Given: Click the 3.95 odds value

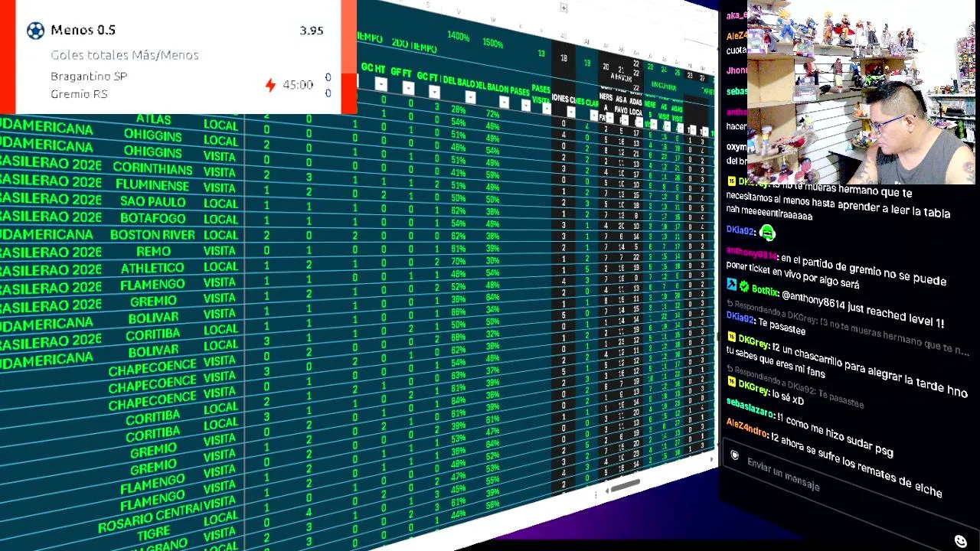Looking at the screenshot, I should click(x=312, y=31).
